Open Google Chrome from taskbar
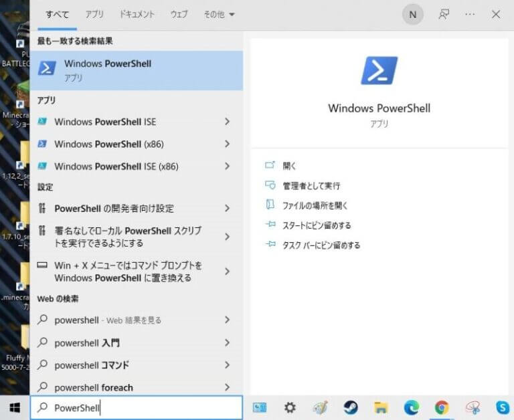The height and width of the screenshot is (420, 514). (442, 408)
